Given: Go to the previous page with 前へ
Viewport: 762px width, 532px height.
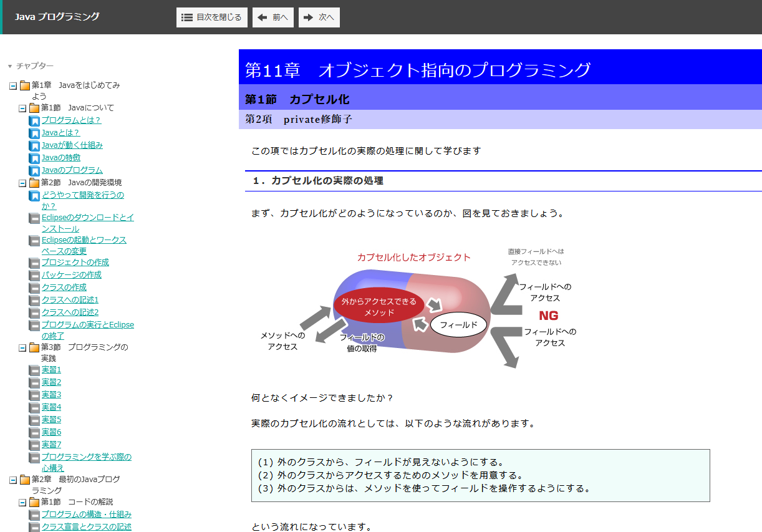Looking at the screenshot, I should point(272,17).
